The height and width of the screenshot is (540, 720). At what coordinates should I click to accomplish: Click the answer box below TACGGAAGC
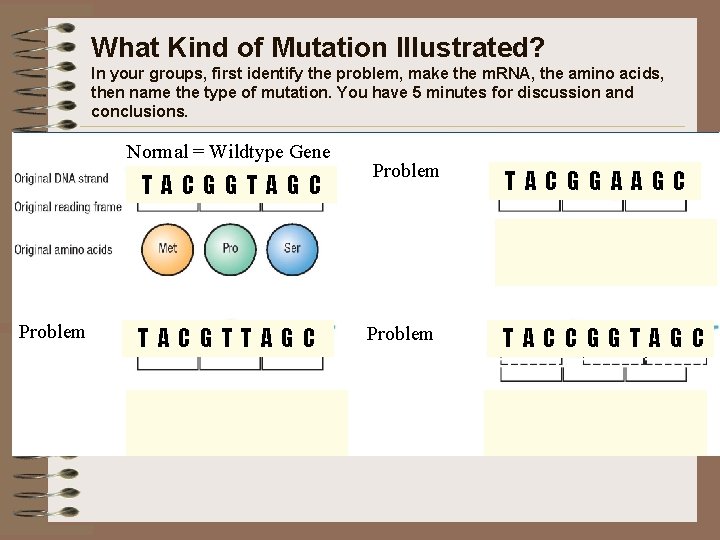point(606,252)
